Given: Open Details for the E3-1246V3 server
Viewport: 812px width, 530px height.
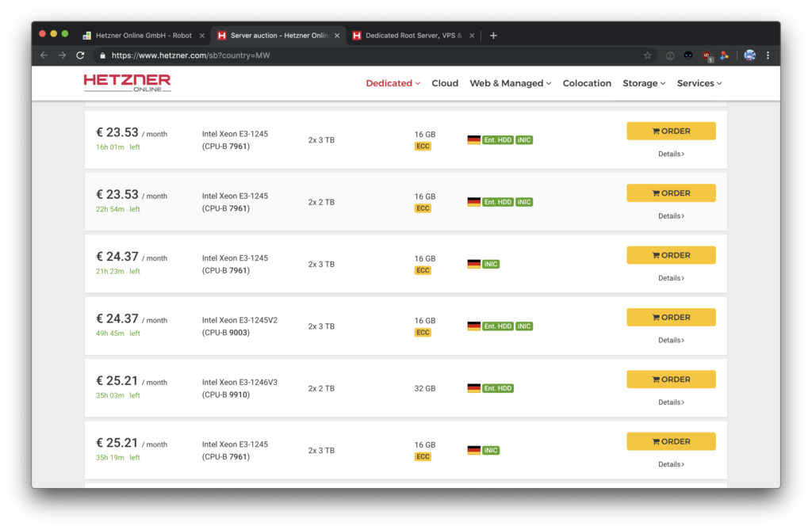Looking at the screenshot, I should tap(671, 402).
